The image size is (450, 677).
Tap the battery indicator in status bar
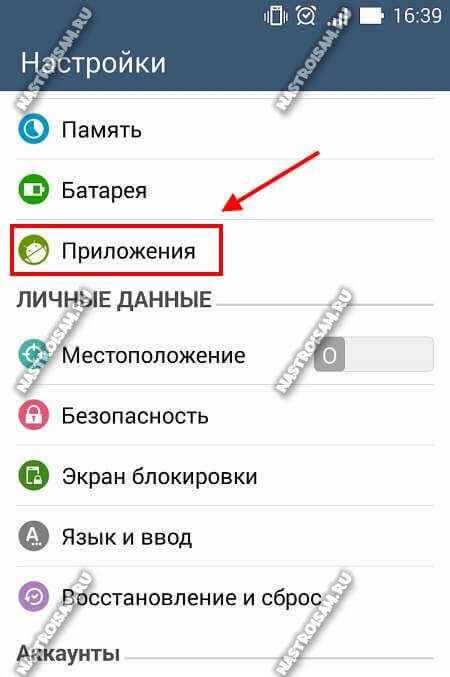coord(372,16)
